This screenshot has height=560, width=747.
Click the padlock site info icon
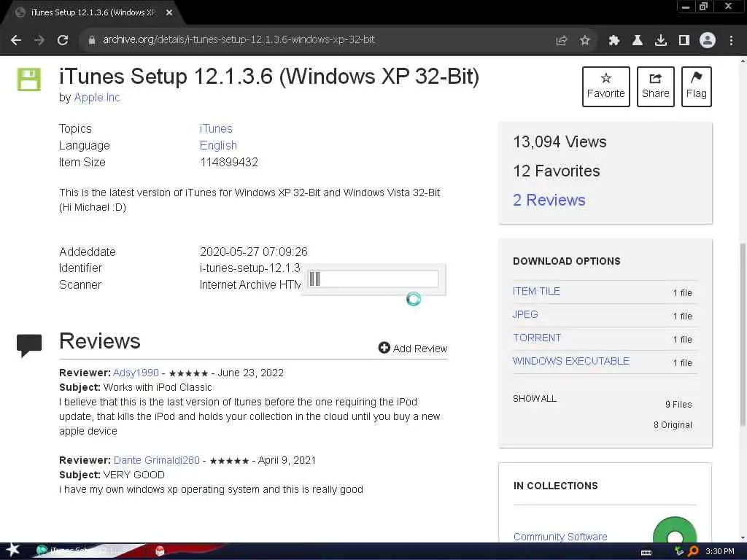coord(91,40)
